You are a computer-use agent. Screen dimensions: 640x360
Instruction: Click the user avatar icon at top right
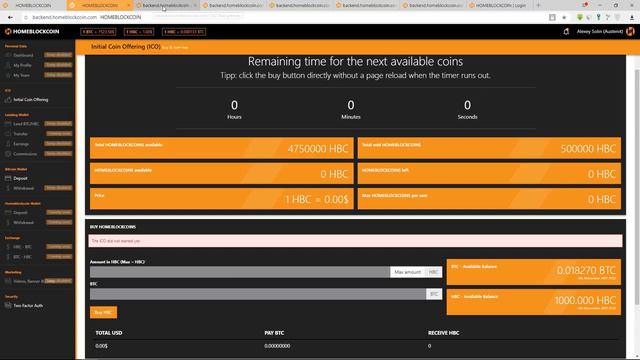click(630, 31)
